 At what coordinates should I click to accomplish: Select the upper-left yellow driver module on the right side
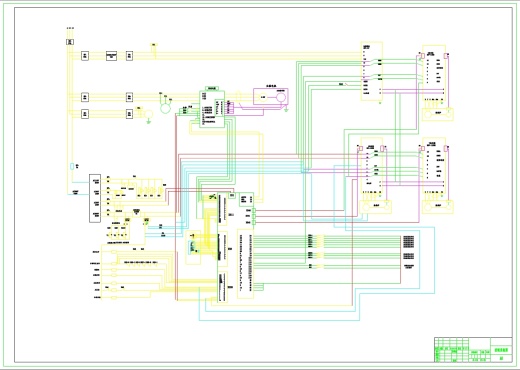[372, 71]
